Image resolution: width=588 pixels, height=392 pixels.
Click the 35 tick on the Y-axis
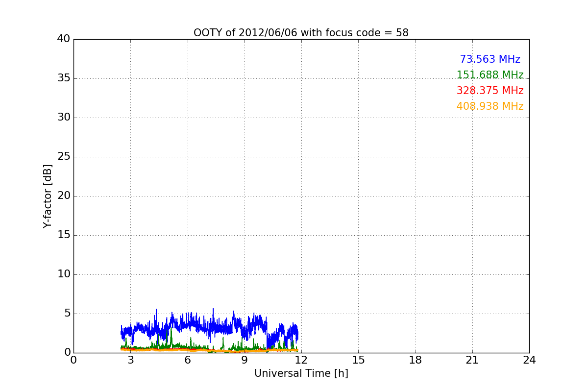[x=64, y=78]
